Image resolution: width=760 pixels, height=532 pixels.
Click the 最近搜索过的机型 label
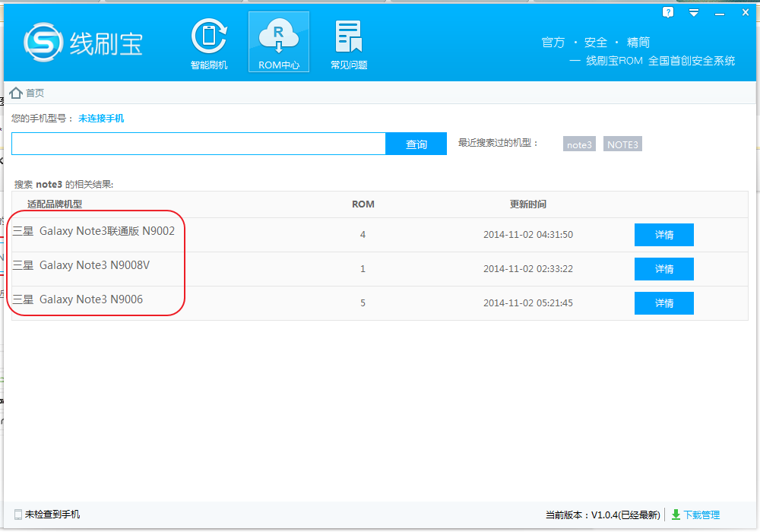498,143
